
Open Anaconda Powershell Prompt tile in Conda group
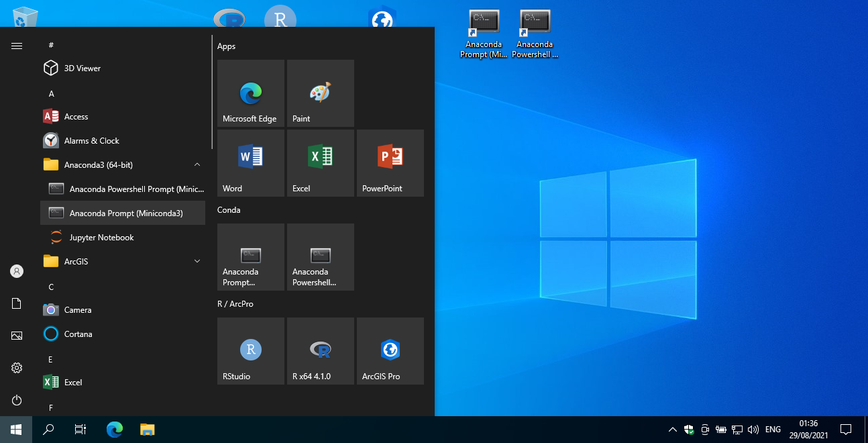[320, 257]
